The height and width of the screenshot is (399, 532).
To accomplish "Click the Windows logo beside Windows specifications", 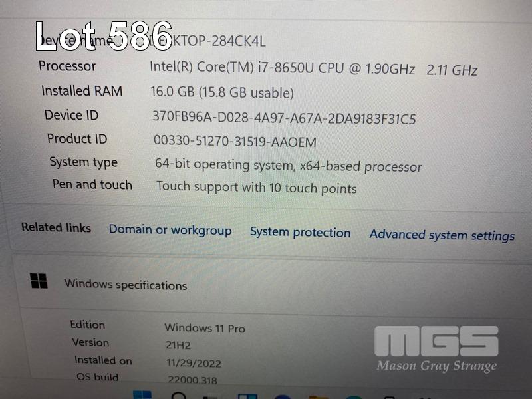I will [39, 281].
